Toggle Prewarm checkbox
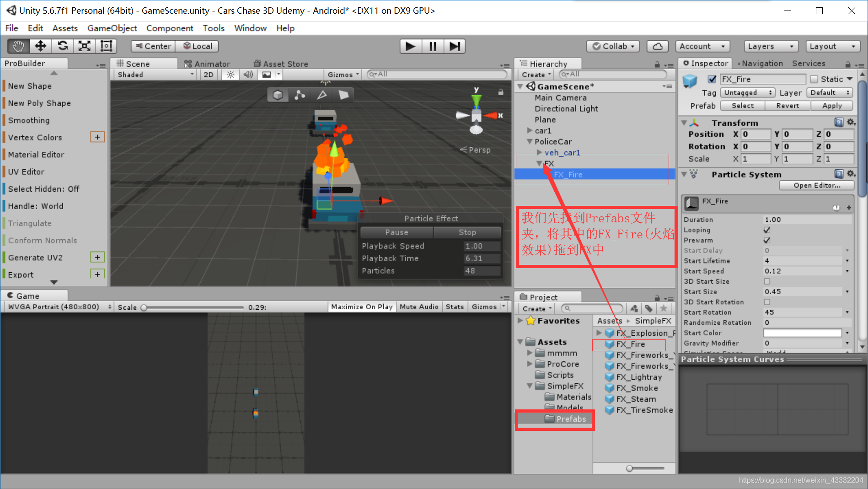868x489 pixels. [767, 240]
